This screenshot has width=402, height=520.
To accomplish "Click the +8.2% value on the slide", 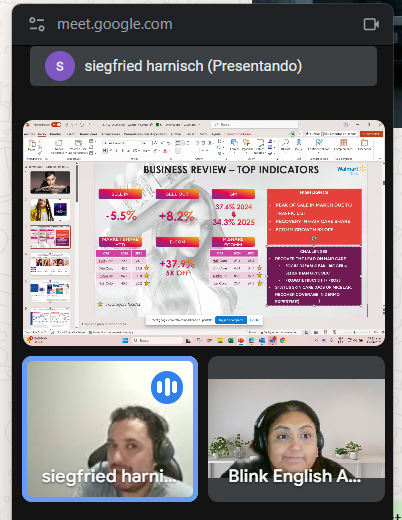I will (177, 216).
